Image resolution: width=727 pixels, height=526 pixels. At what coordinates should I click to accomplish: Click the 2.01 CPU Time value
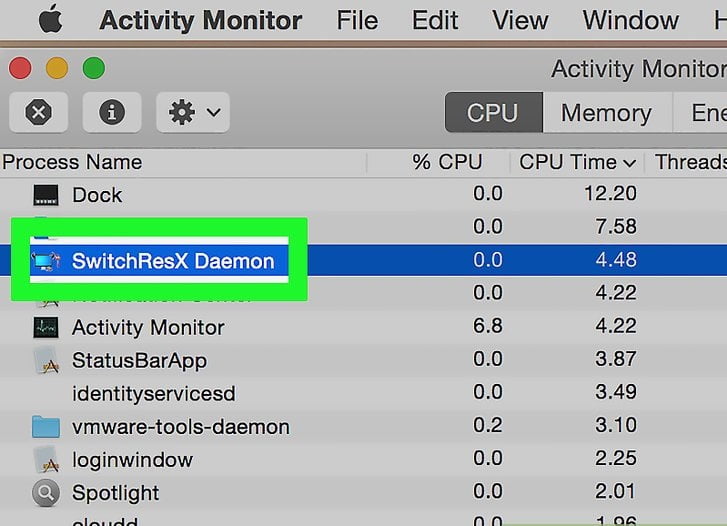[616, 491]
